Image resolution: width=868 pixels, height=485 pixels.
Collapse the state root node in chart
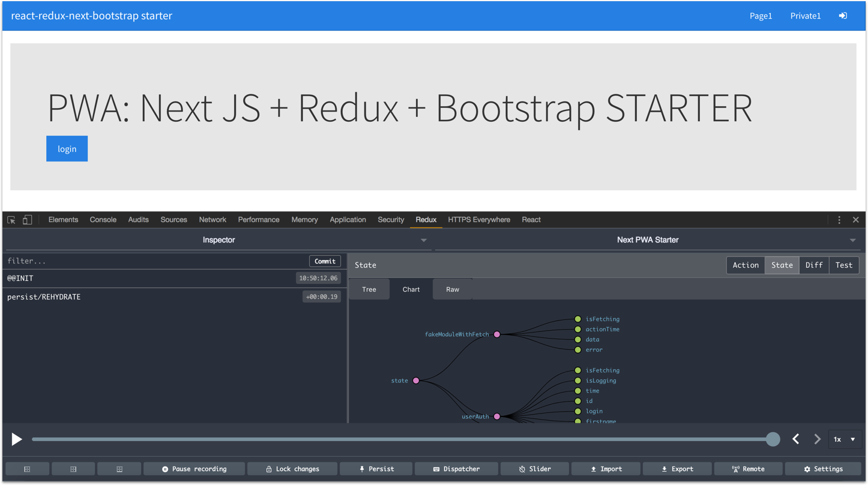416,381
